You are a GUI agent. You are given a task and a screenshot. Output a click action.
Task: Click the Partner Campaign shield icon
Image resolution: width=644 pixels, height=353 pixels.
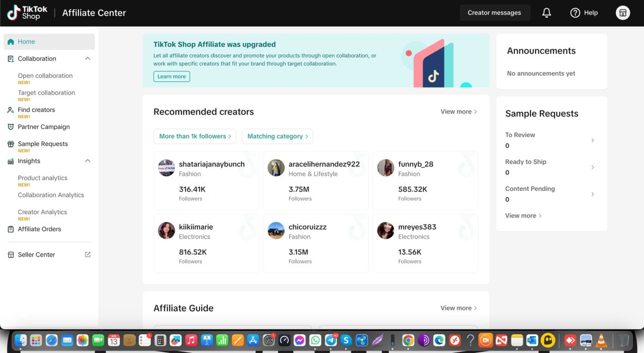[11, 127]
